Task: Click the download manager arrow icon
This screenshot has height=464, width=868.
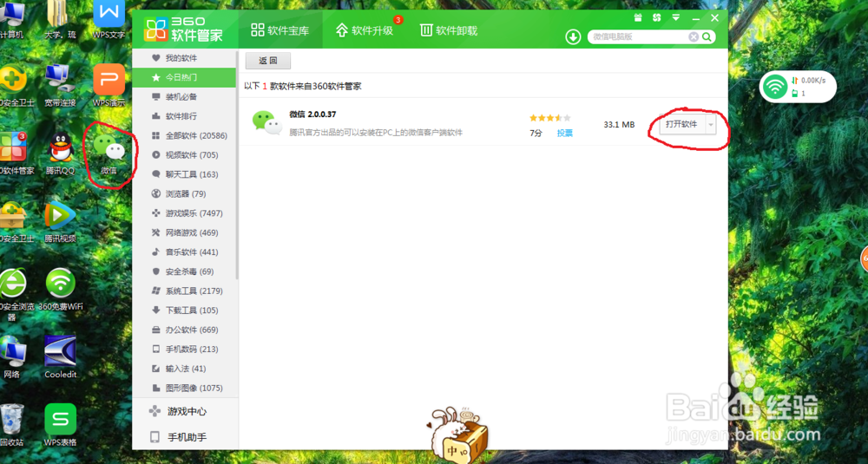Action: click(x=572, y=37)
